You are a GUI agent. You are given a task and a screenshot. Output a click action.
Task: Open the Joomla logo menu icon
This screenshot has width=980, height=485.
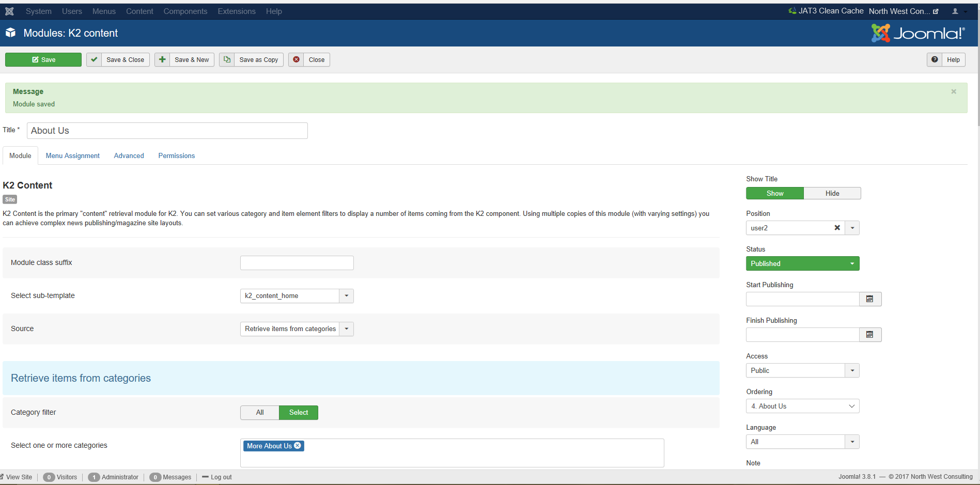9,11
